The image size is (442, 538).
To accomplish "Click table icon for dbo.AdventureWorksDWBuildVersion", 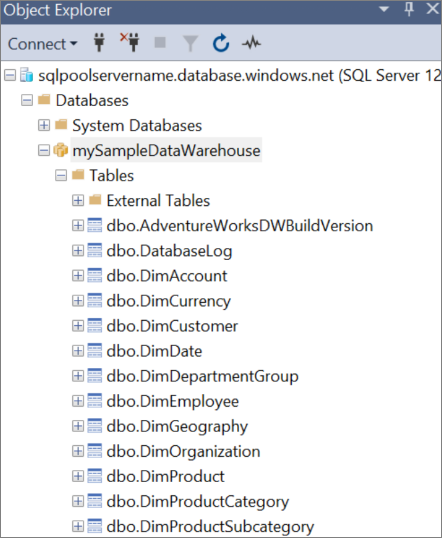I will [95, 225].
